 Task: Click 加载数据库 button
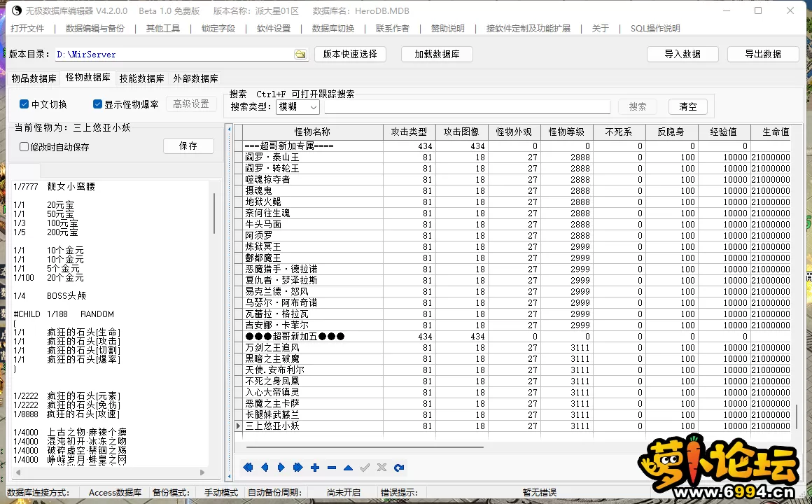[x=437, y=55]
